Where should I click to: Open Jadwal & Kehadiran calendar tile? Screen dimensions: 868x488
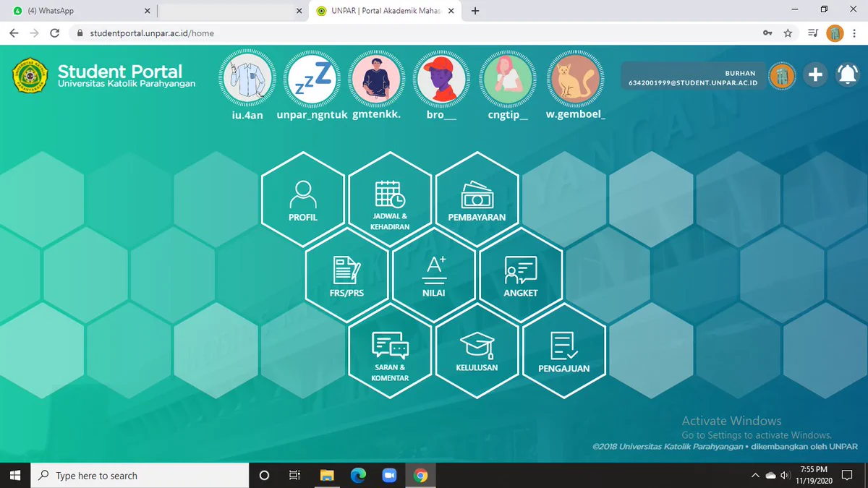pyautogui.click(x=390, y=200)
